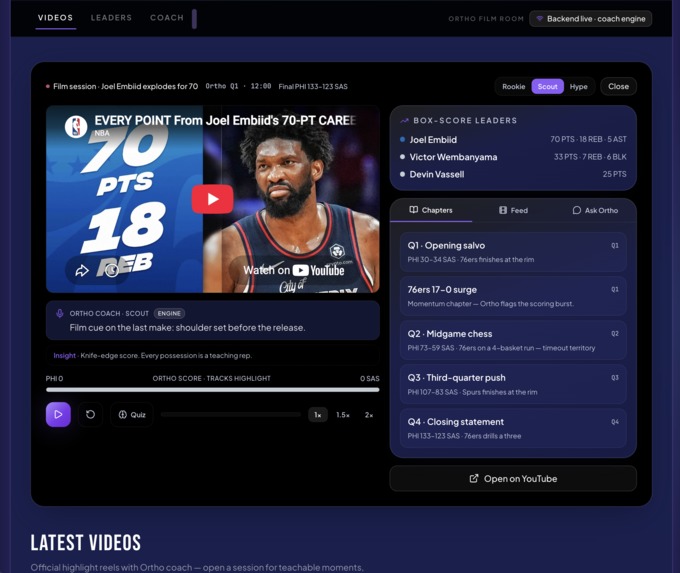Click the PHI 0 score label
This screenshot has width=680, height=573.
pyautogui.click(x=54, y=378)
